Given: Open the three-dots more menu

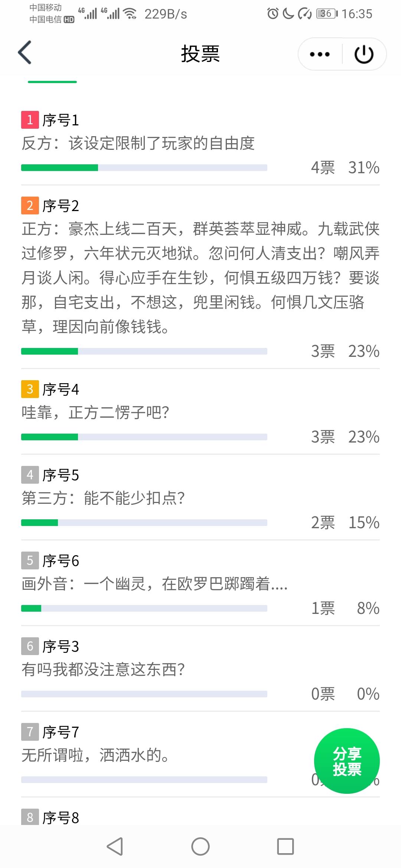Looking at the screenshot, I should click(320, 54).
